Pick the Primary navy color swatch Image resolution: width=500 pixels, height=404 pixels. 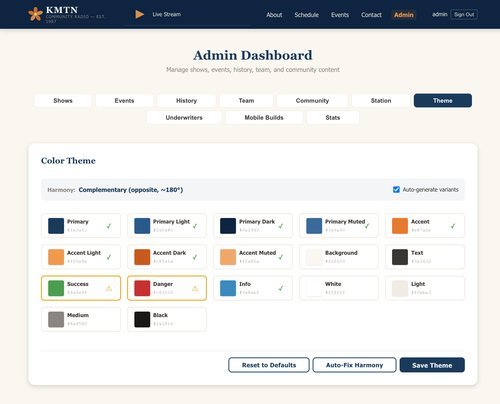click(56, 226)
